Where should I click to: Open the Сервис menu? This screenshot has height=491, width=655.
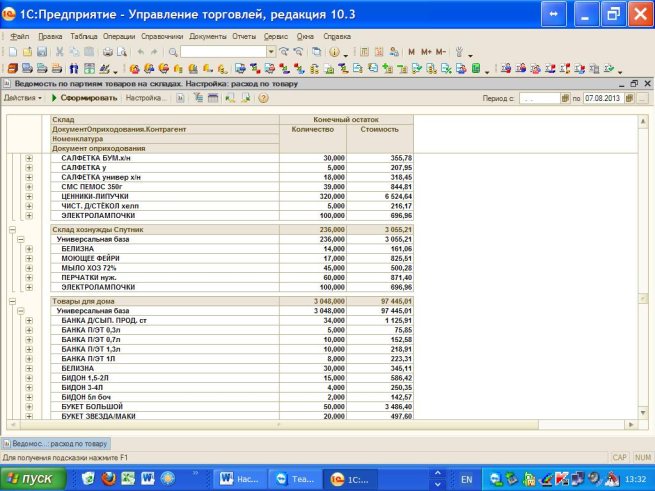coord(276,36)
